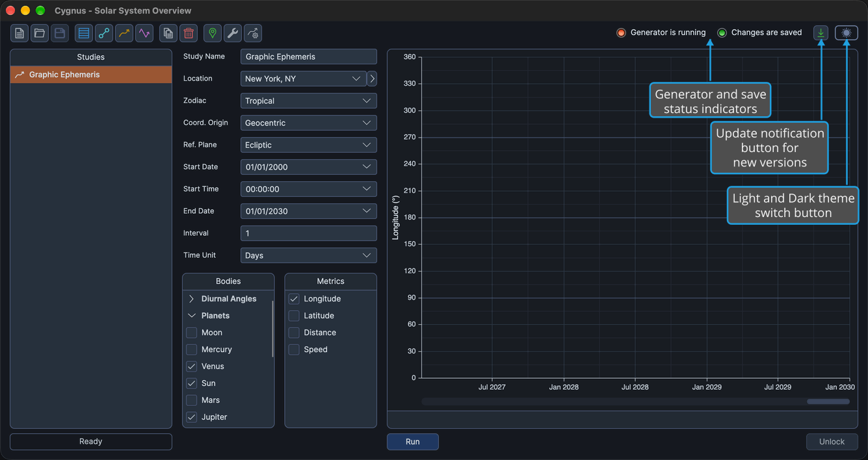The width and height of the screenshot is (868, 460).
Task: Open the Coord. Origin Geocentric dropdown
Action: pos(308,123)
